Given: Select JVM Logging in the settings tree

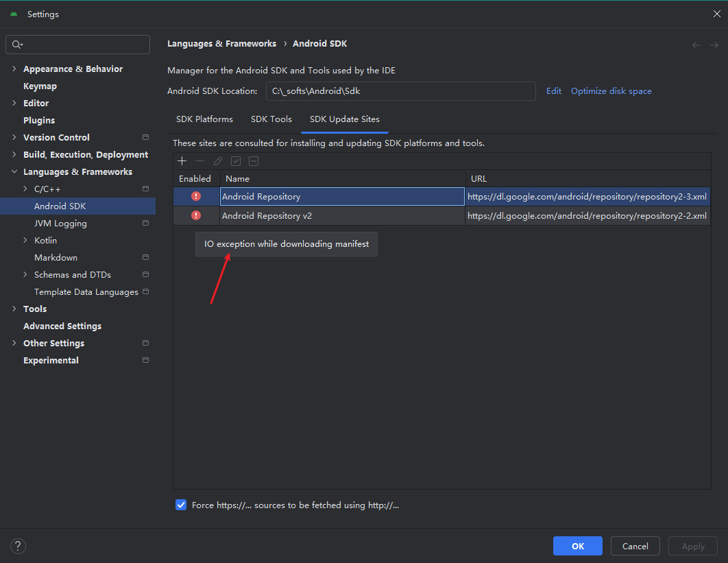Looking at the screenshot, I should tap(60, 223).
